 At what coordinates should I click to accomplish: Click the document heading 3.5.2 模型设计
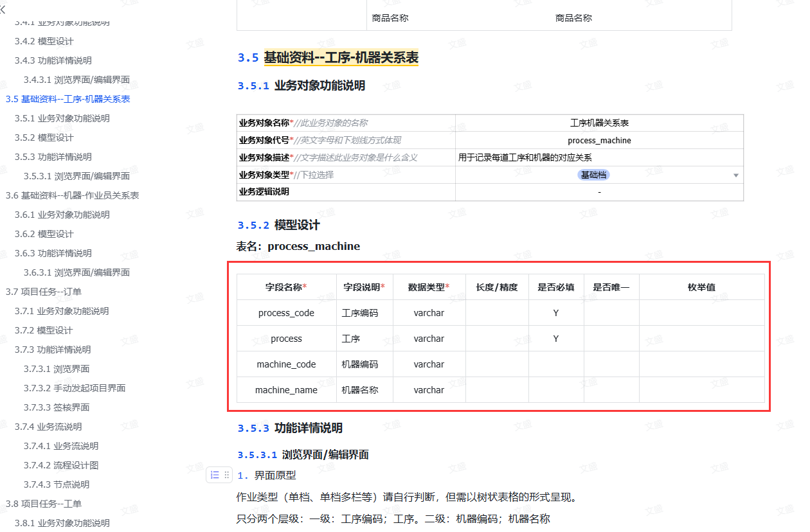point(278,225)
